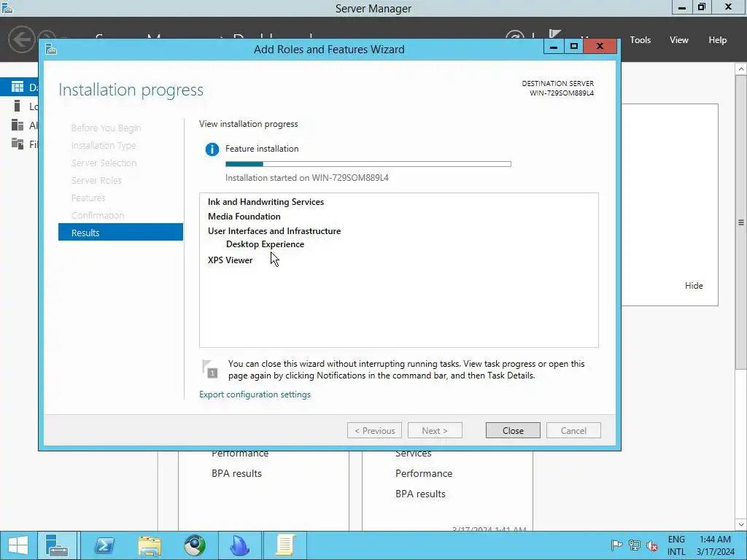The image size is (747, 560).
Task: Select the Features step in wizard sidebar
Action: [x=88, y=198]
